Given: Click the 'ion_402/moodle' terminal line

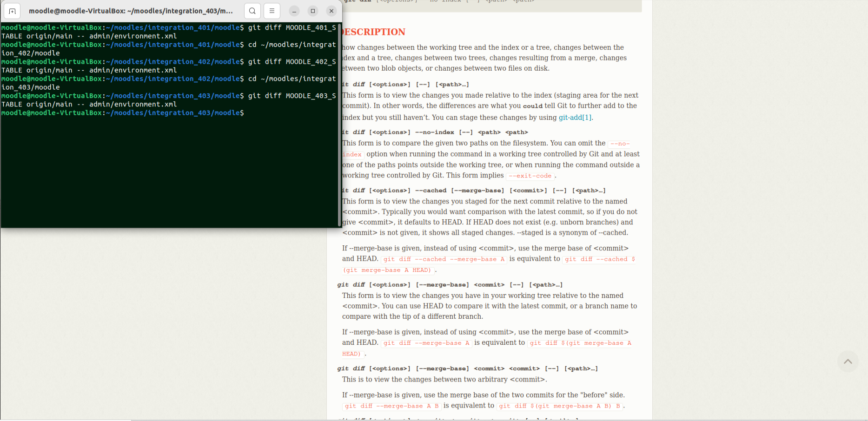Looking at the screenshot, I should click(x=30, y=53).
